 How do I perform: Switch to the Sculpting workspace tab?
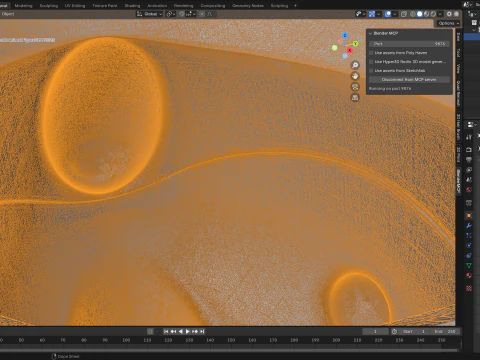[49, 6]
